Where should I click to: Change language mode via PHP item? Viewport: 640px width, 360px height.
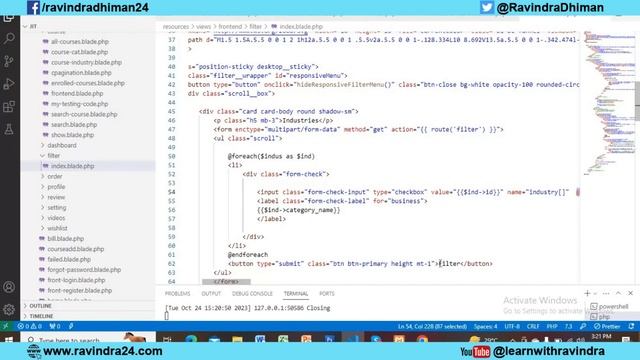pos(552,326)
